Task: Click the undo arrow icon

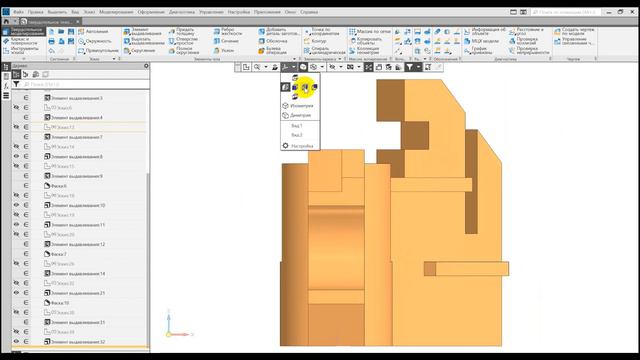Action: click(51, 51)
